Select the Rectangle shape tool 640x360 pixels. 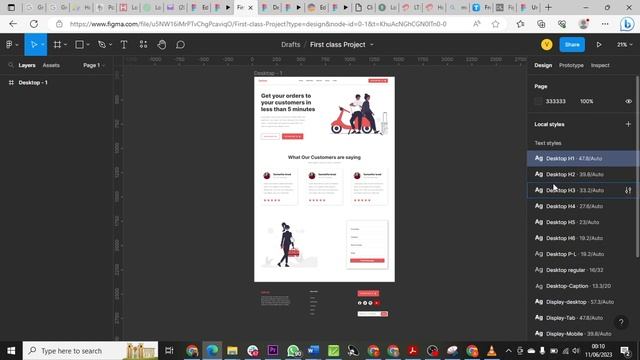(x=80, y=44)
